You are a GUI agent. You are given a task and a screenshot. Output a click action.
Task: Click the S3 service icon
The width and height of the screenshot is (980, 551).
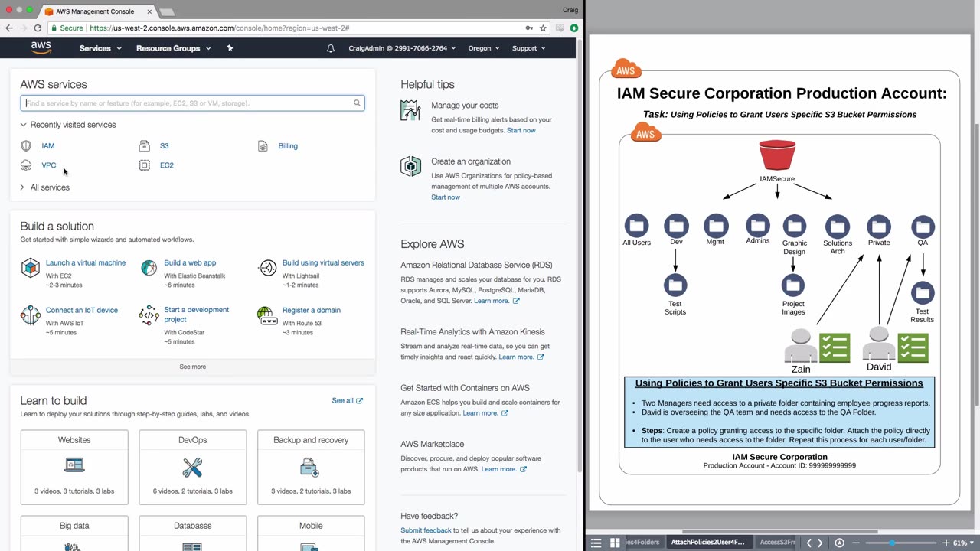[x=145, y=145]
